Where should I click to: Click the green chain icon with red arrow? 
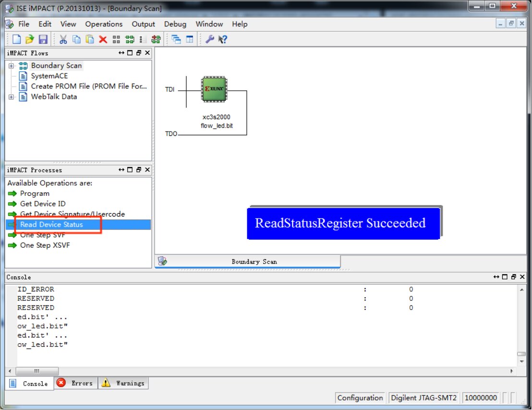click(x=156, y=39)
